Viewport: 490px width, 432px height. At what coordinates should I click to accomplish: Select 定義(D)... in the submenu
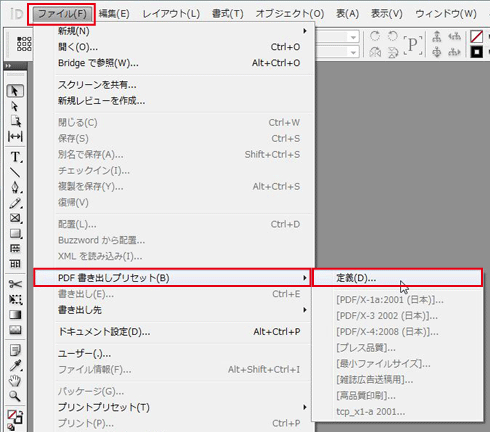tap(397, 278)
